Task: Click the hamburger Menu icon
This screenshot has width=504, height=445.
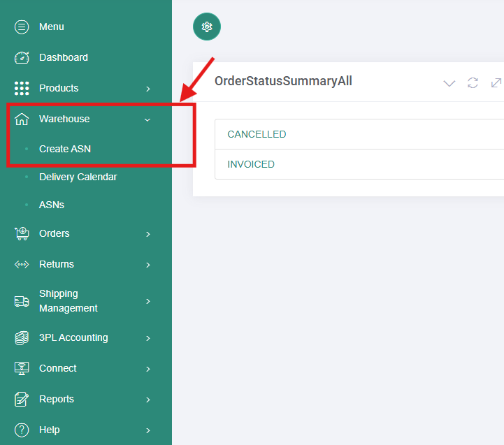Action: point(22,27)
